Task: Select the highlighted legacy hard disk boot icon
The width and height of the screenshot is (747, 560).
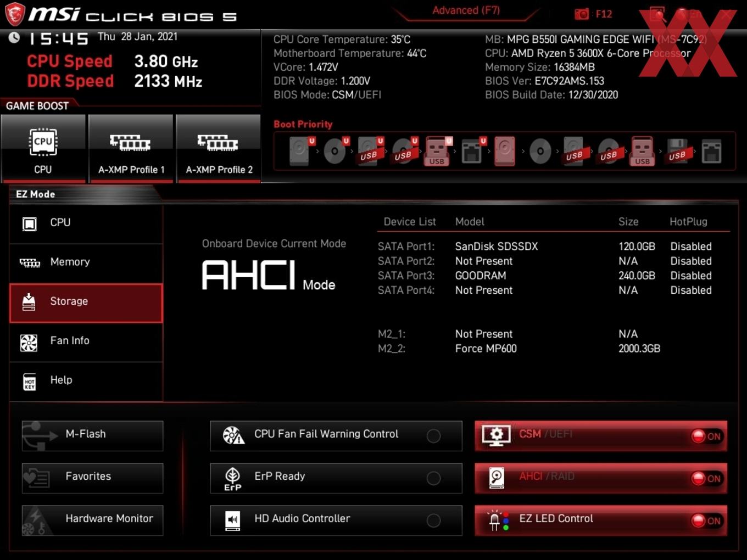Action: tap(505, 151)
